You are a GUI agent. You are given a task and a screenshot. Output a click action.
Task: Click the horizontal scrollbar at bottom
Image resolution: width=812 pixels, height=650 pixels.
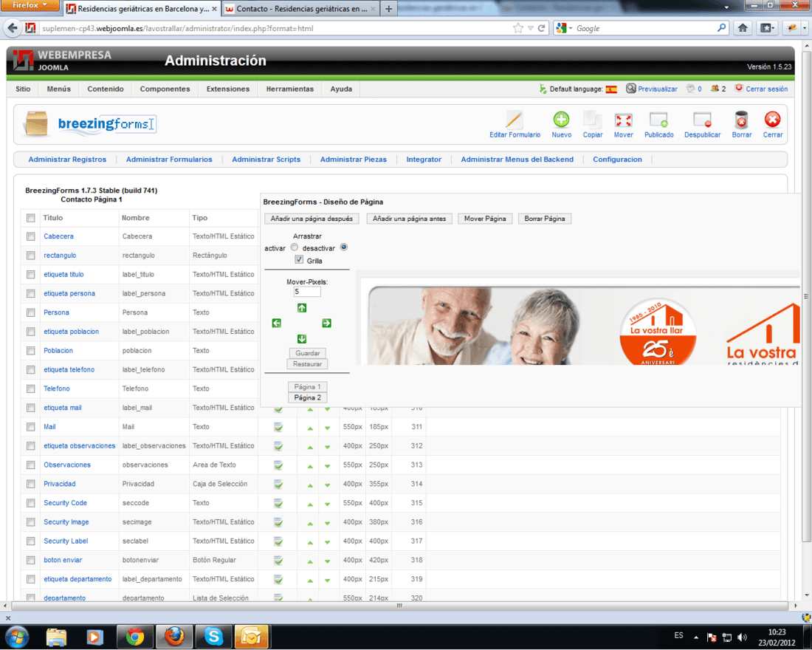click(x=399, y=606)
